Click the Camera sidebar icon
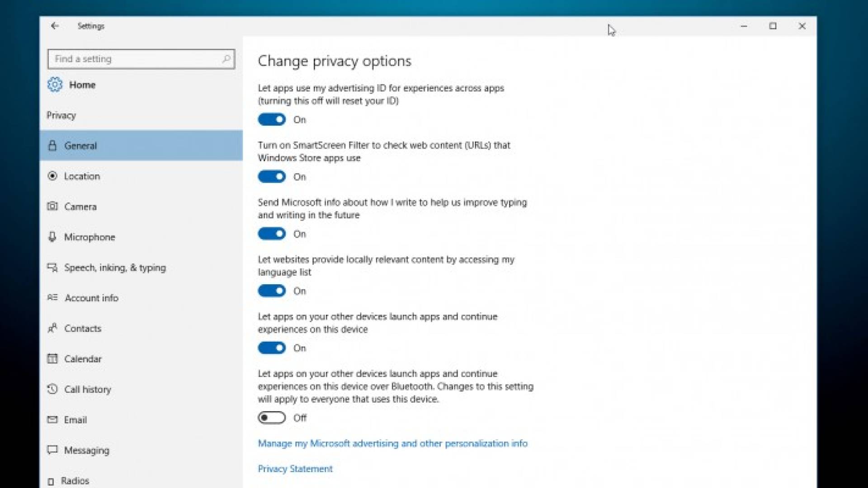Image resolution: width=868 pixels, height=488 pixels. 52,206
